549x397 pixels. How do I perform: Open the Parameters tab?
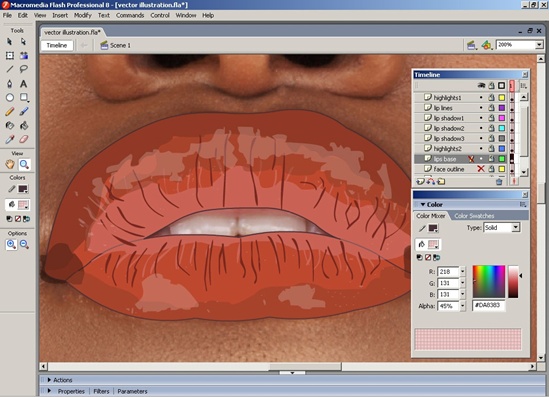pyautogui.click(x=132, y=391)
